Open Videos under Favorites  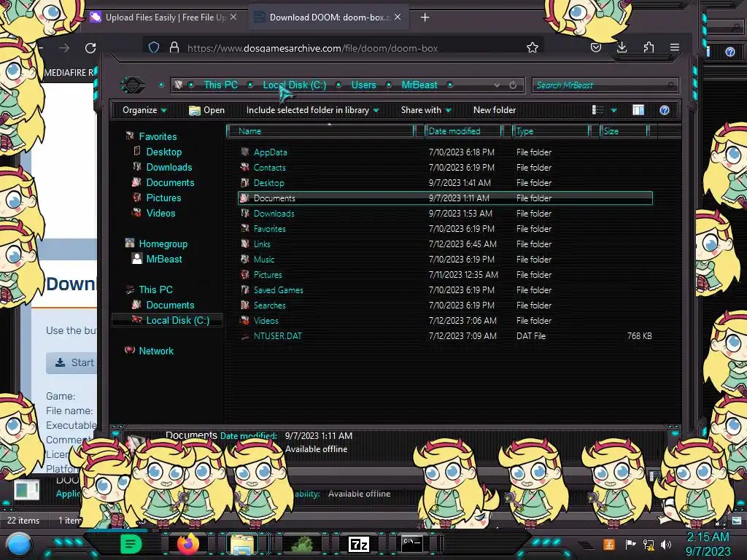160,213
